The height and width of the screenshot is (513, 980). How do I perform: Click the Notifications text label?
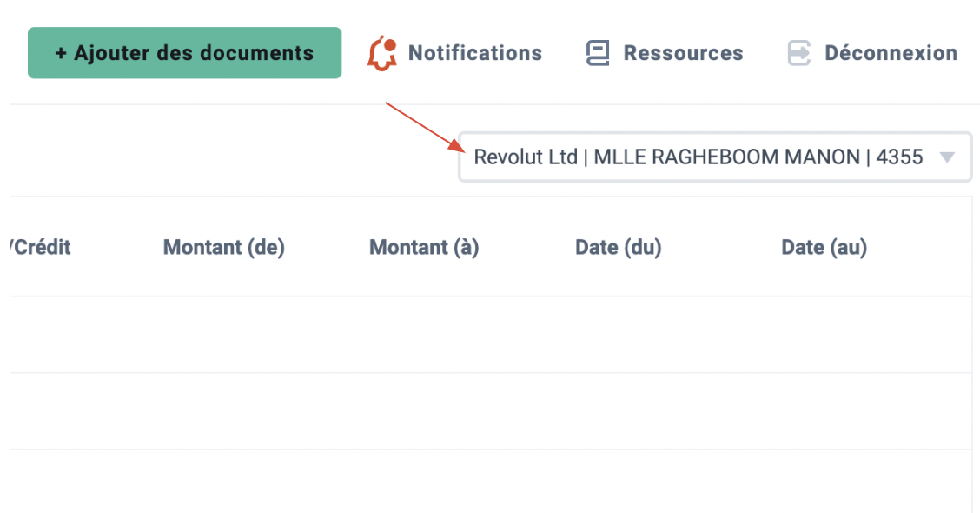pos(475,53)
